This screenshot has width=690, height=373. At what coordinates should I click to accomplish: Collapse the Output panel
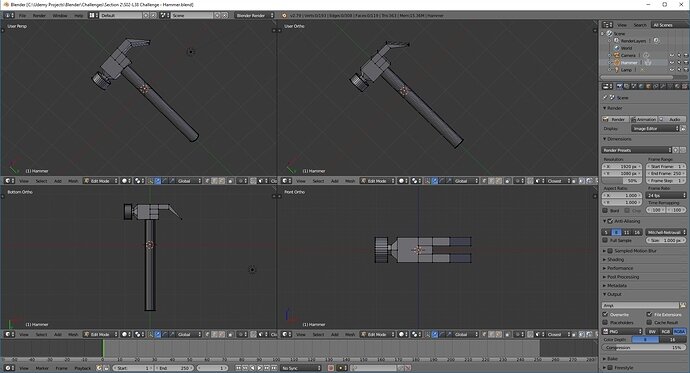coord(612,294)
